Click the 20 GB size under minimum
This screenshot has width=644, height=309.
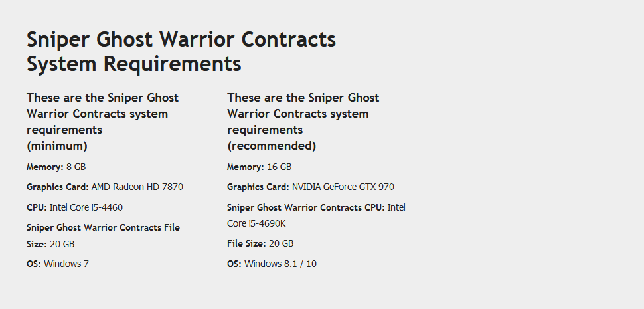(x=62, y=244)
